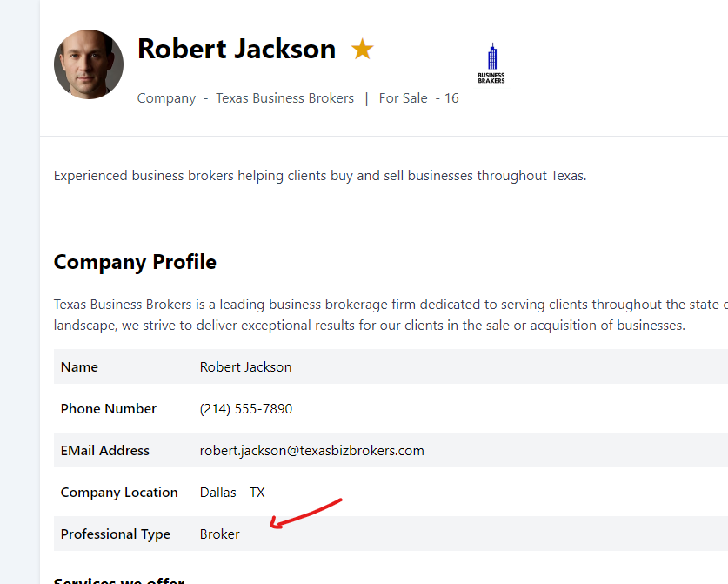Image resolution: width=728 pixels, height=584 pixels.
Task: Click the Professional Type row label
Action: 115,534
